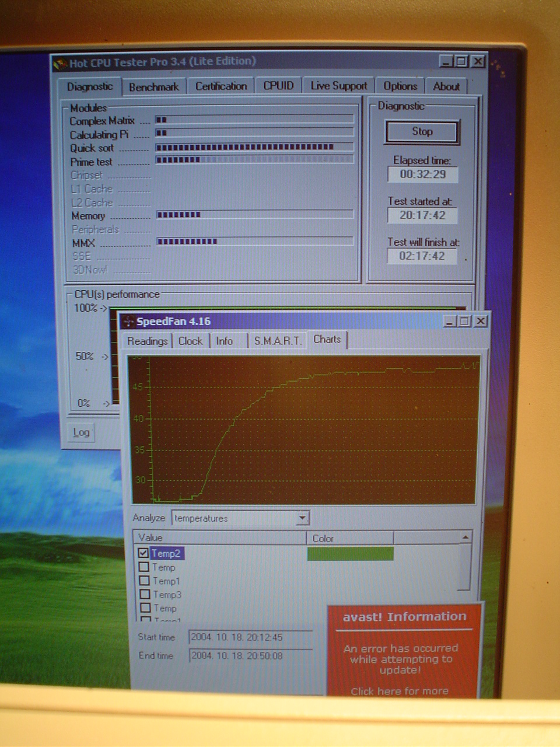Switch to SpeedFan S.M.A.R.T. tab

tap(278, 341)
